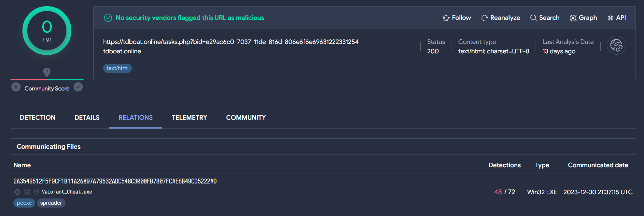Open the DETAILS tab

(87, 117)
